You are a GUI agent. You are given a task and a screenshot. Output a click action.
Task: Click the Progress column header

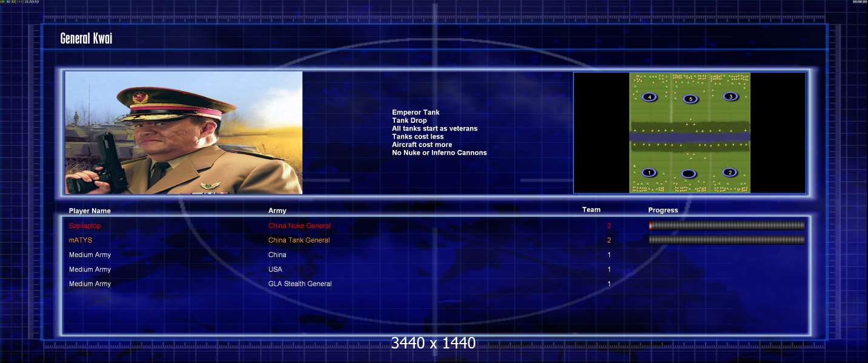pos(663,211)
